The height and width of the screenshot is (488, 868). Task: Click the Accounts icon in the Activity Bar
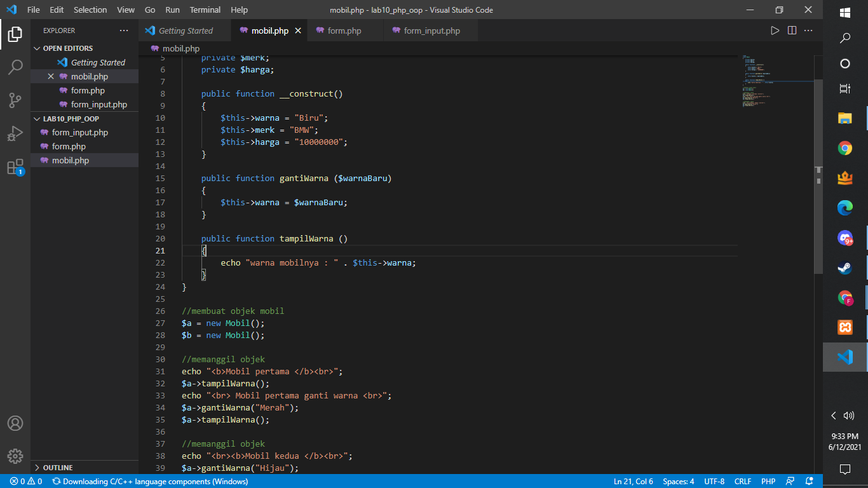point(14,423)
